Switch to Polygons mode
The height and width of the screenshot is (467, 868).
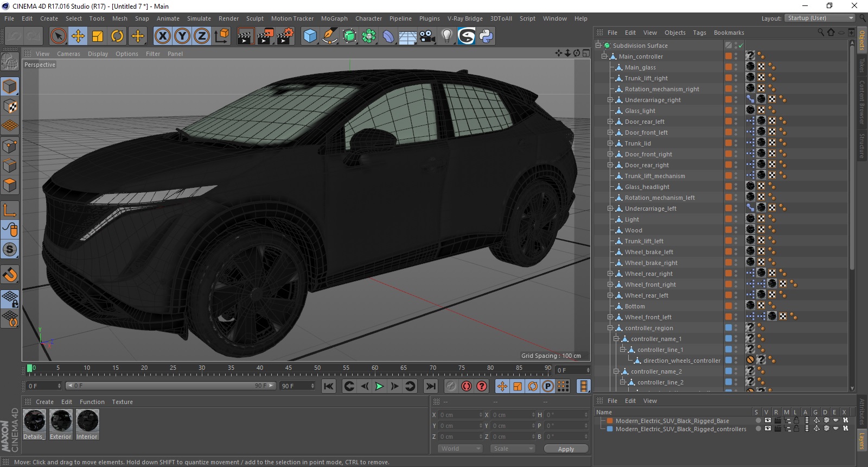click(10, 185)
